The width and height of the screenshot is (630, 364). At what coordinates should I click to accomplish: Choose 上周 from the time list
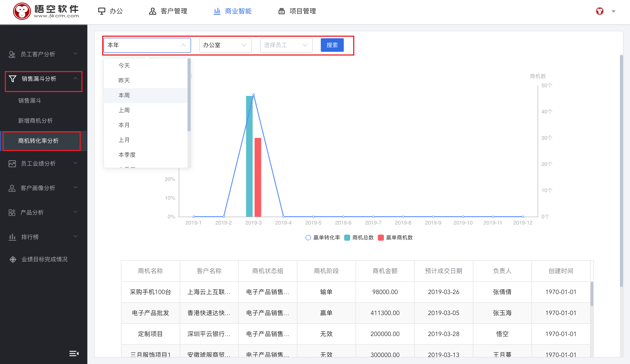(146, 110)
